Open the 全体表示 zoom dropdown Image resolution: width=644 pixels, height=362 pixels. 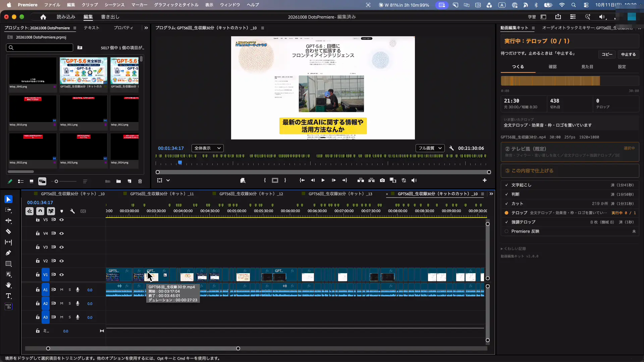pos(208,148)
